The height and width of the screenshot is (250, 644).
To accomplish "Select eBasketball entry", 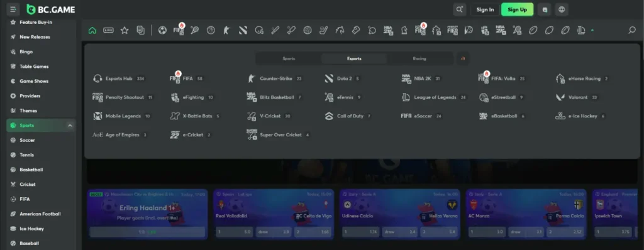I will 502,116.
